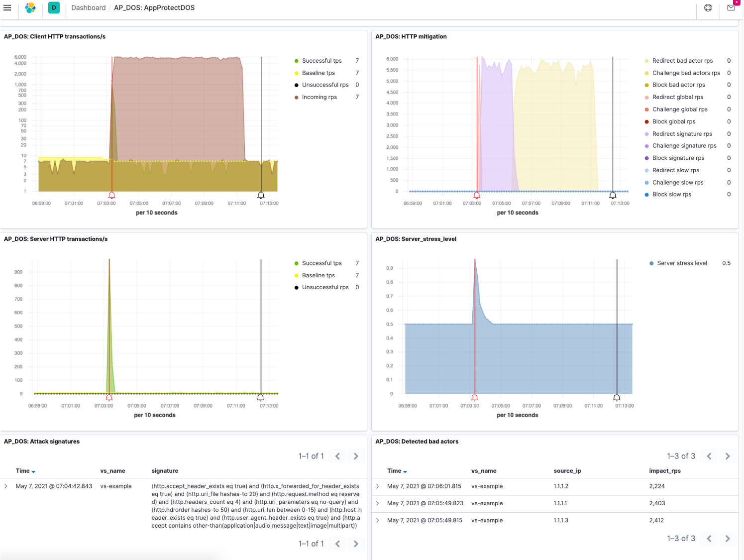Click black bell marker in Server stress chart
This screenshot has width=744, height=560.
[x=617, y=398]
